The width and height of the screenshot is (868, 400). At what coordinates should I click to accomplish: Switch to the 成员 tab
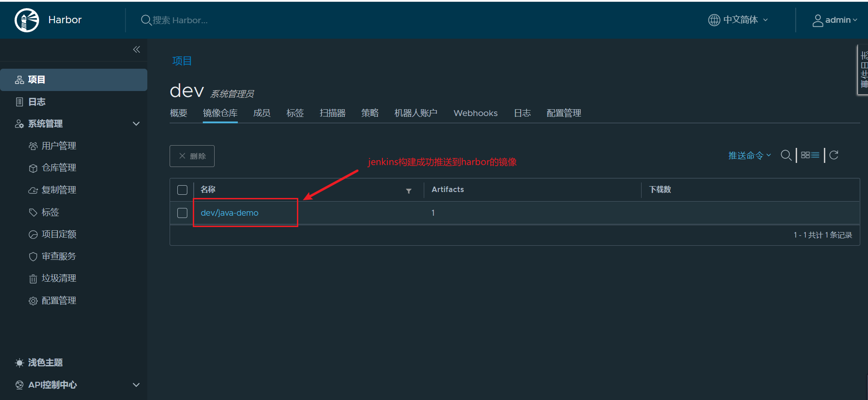click(262, 113)
